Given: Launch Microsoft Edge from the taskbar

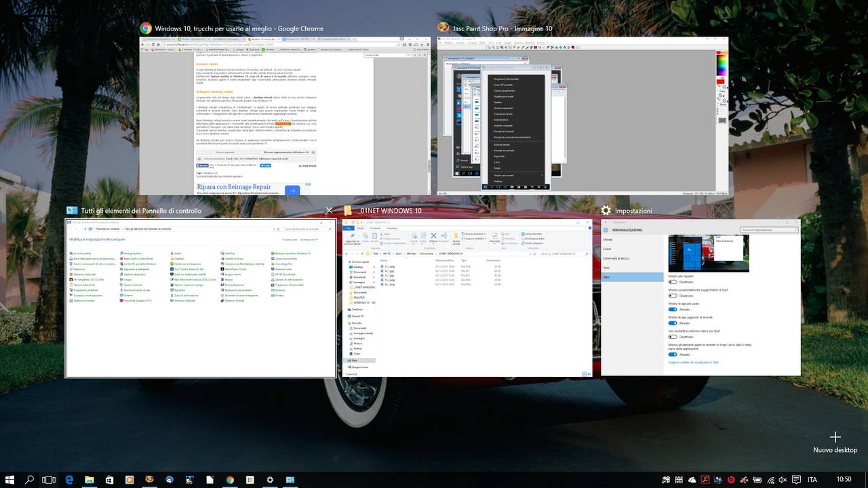Looking at the screenshot, I should point(69,479).
